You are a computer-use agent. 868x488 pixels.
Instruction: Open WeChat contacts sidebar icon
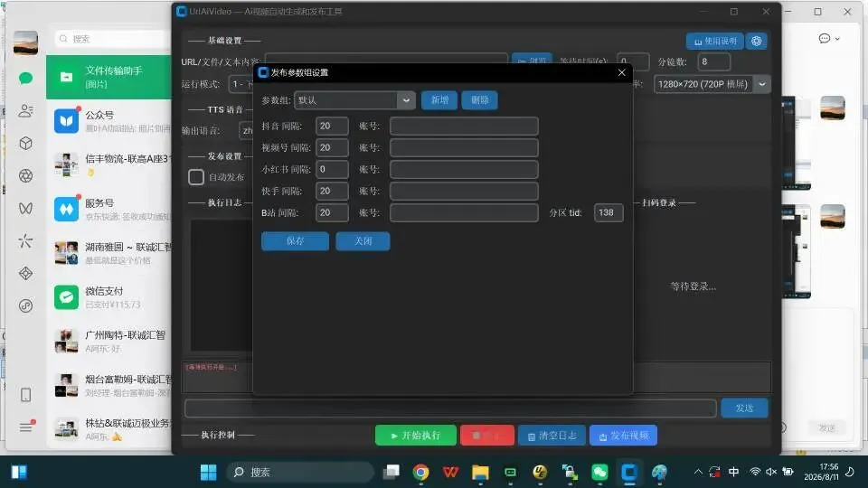point(25,110)
